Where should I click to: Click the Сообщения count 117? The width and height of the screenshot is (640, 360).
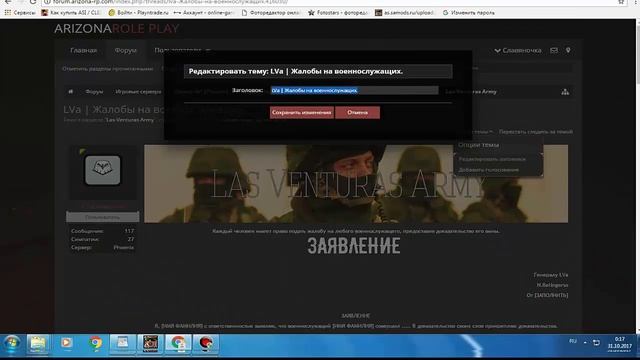[x=129, y=231]
